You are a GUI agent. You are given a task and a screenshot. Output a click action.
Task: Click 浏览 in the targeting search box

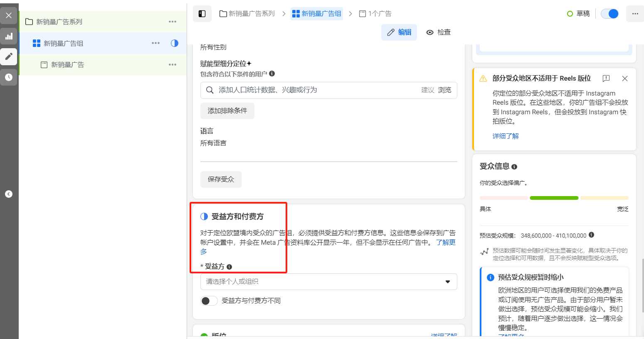click(444, 90)
